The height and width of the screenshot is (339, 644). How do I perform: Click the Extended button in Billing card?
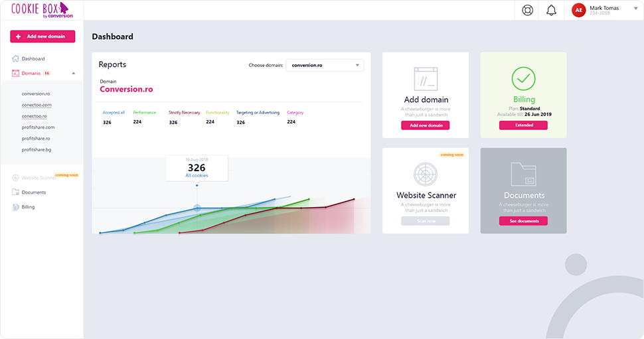523,125
